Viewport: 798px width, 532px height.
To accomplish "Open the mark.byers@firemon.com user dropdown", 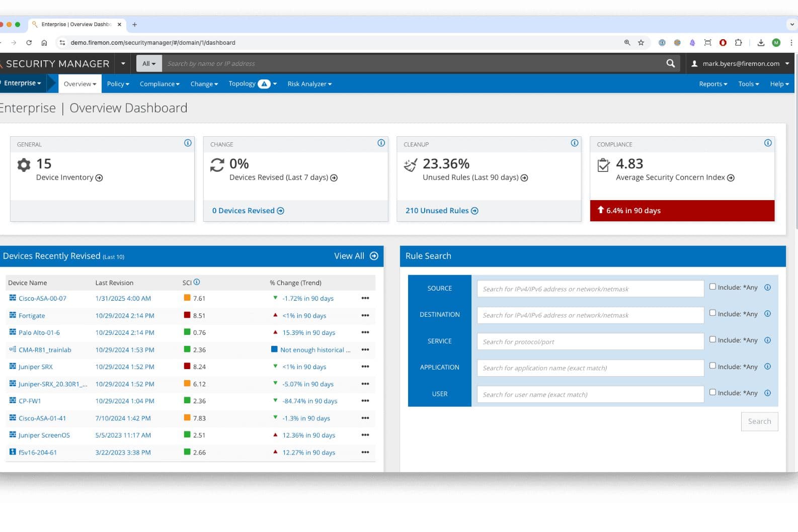I will (x=740, y=63).
